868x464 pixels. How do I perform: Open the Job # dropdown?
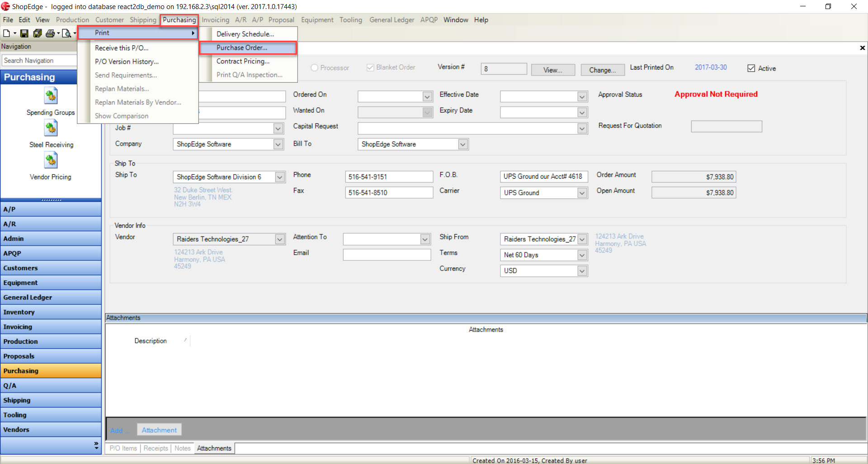click(278, 128)
